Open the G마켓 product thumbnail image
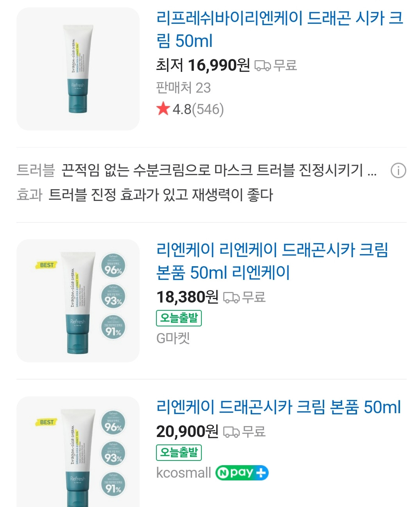Screen dimensions: 420x507 78,301
